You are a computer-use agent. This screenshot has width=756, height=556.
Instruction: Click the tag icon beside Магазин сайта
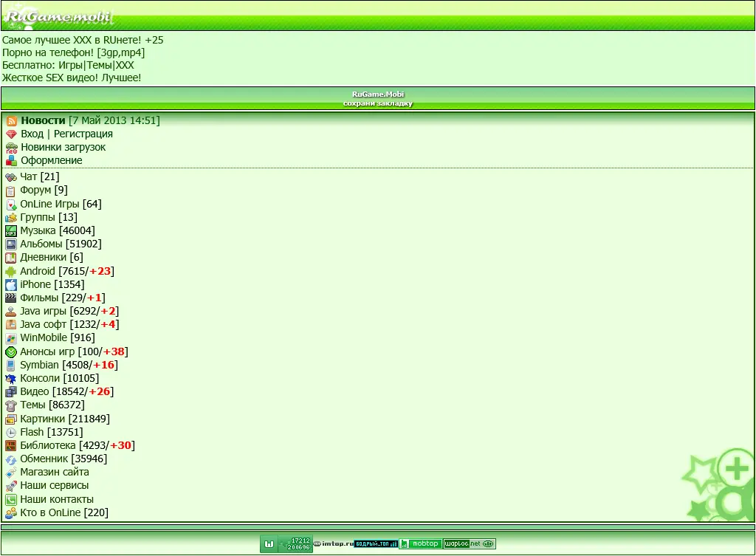10,473
